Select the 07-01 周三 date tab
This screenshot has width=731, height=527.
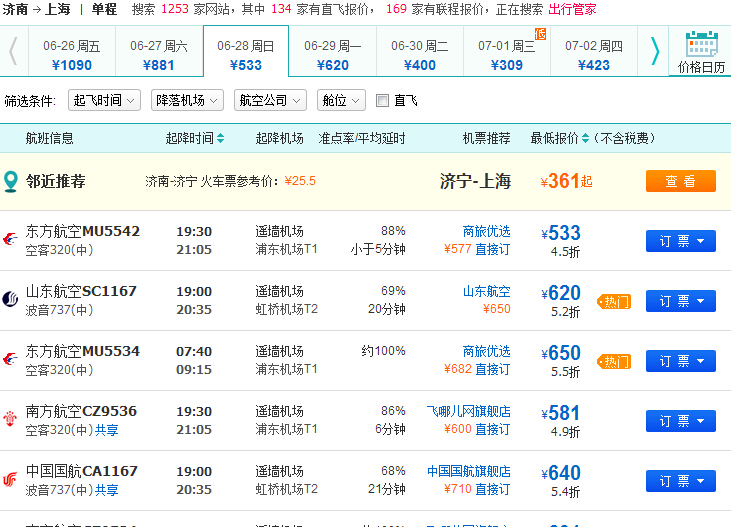(507, 51)
